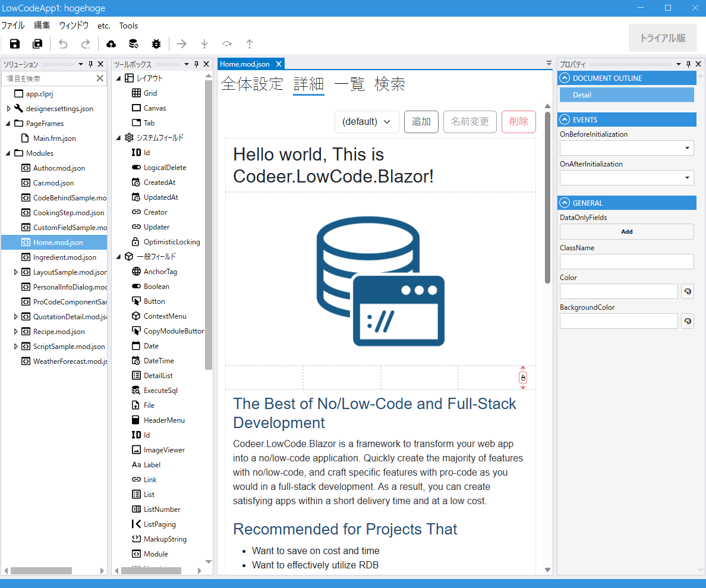Open the BackgroundColor picker button
Image resolution: width=706 pixels, height=588 pixels.
pos(687,321)
